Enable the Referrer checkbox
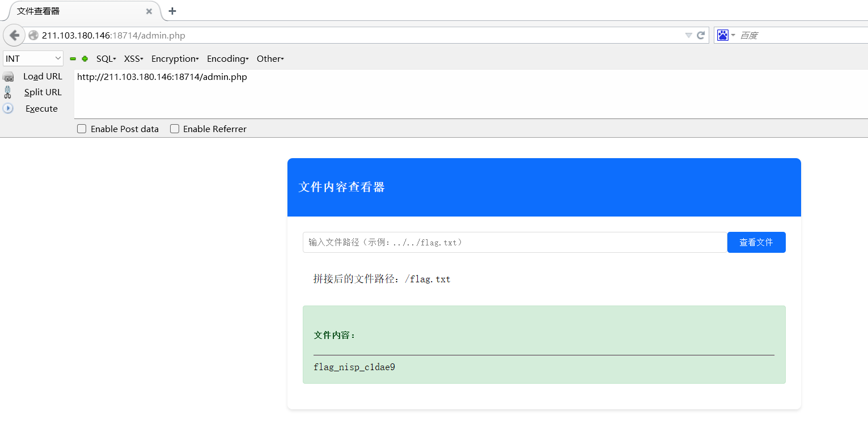 (175, 129)
